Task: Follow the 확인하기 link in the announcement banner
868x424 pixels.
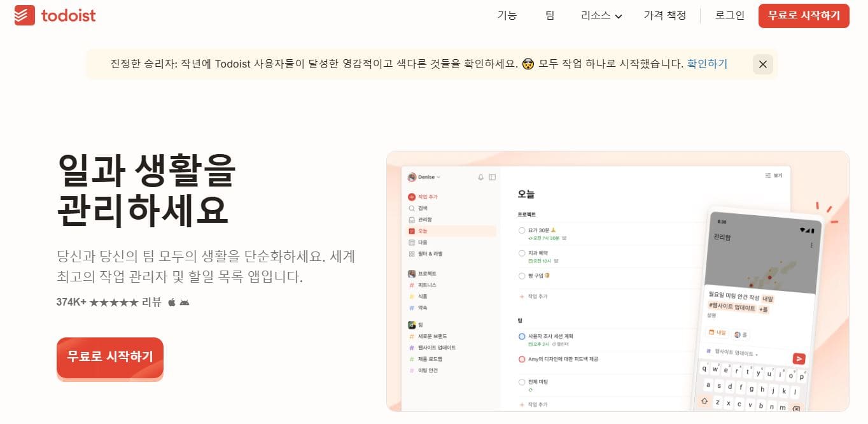Action: (707, 64)
